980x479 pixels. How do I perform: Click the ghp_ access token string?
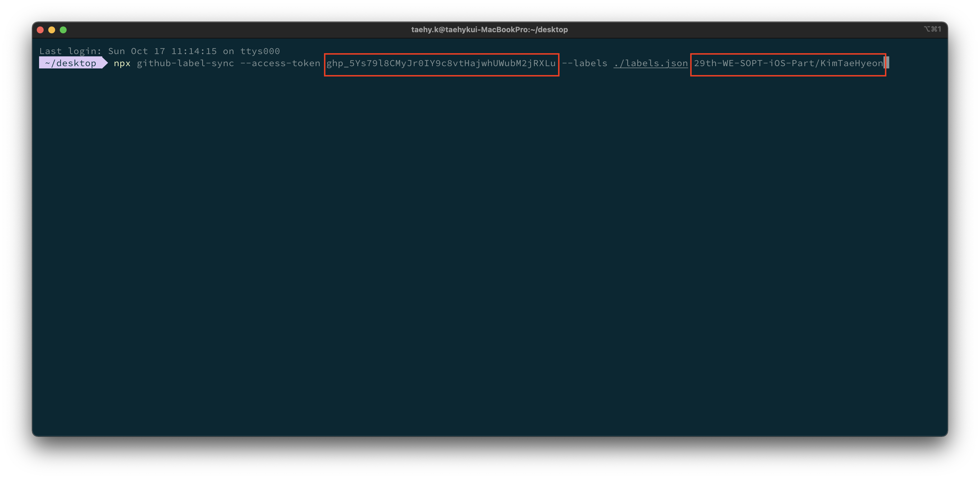441,63
